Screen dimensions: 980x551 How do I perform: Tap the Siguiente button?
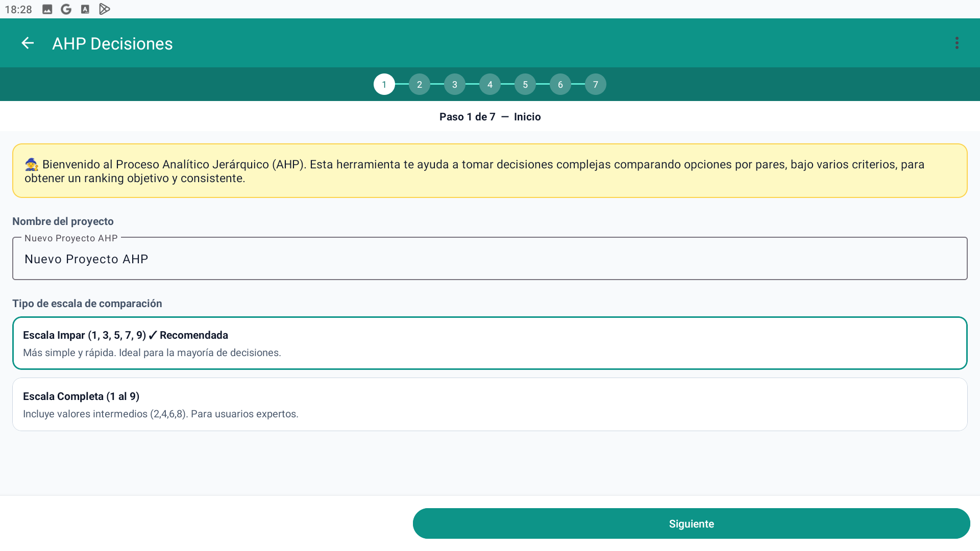coord(691,523)
